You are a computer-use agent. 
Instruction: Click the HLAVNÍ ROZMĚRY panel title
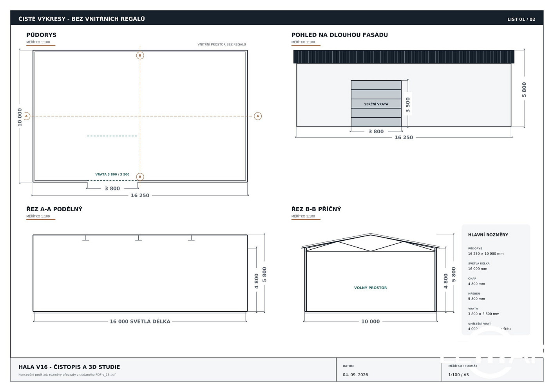pos(488,235)
